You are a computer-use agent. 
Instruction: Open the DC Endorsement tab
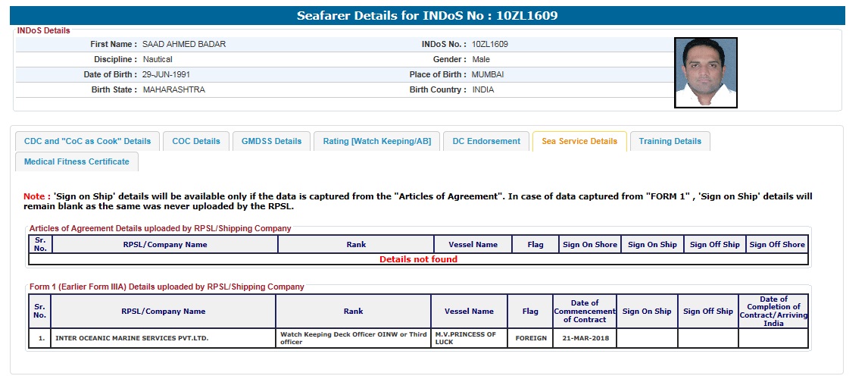pos(486,141)
